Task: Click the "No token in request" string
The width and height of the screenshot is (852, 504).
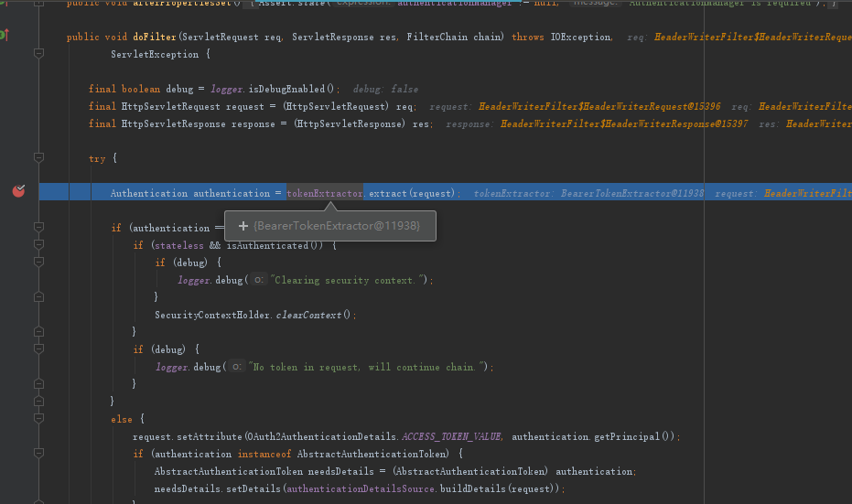Action: (x=364, y=367)
